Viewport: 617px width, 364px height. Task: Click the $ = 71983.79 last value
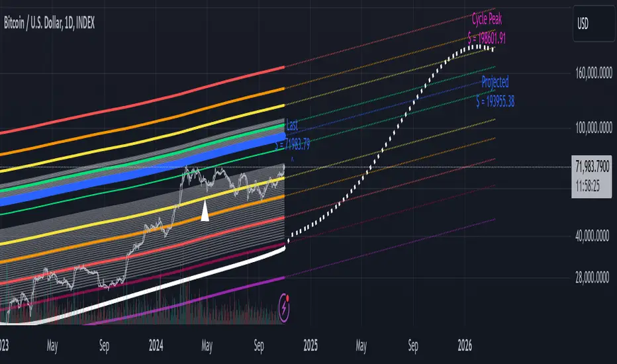point(293,144)
